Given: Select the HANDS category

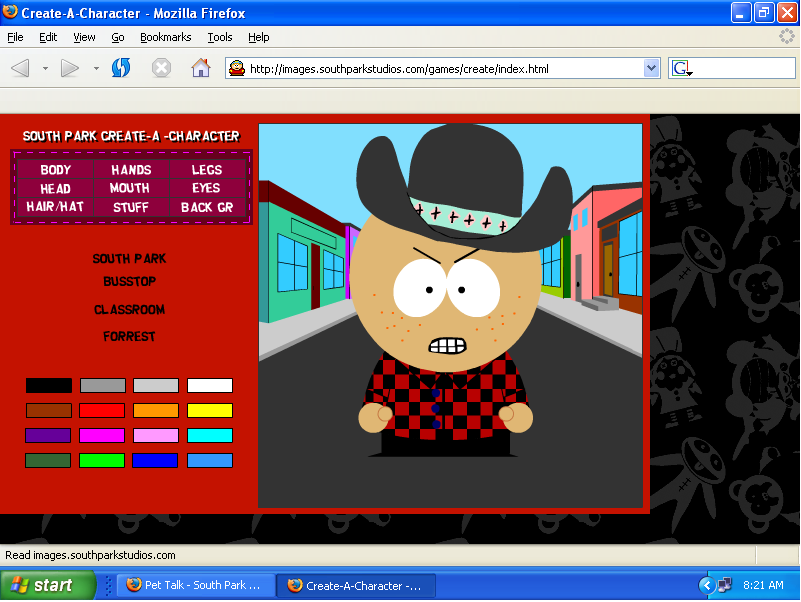Looking at the screenshot, I should tap(131, 170).
